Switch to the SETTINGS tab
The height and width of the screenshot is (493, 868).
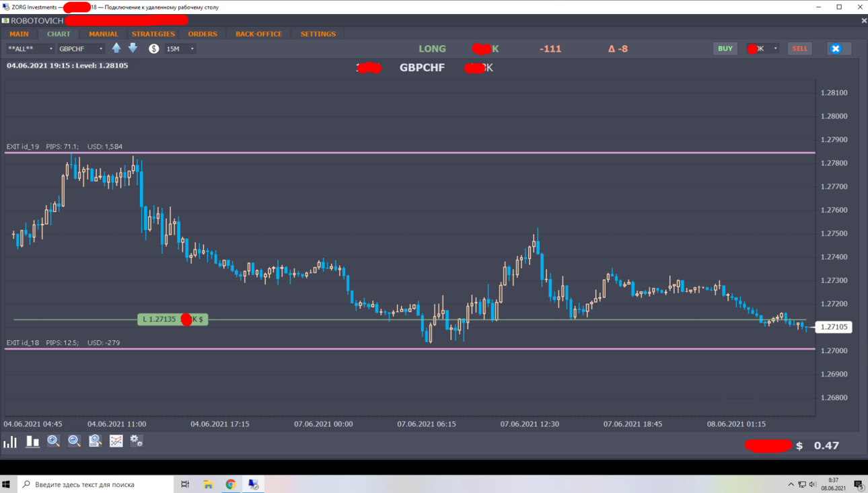point(318,34)
